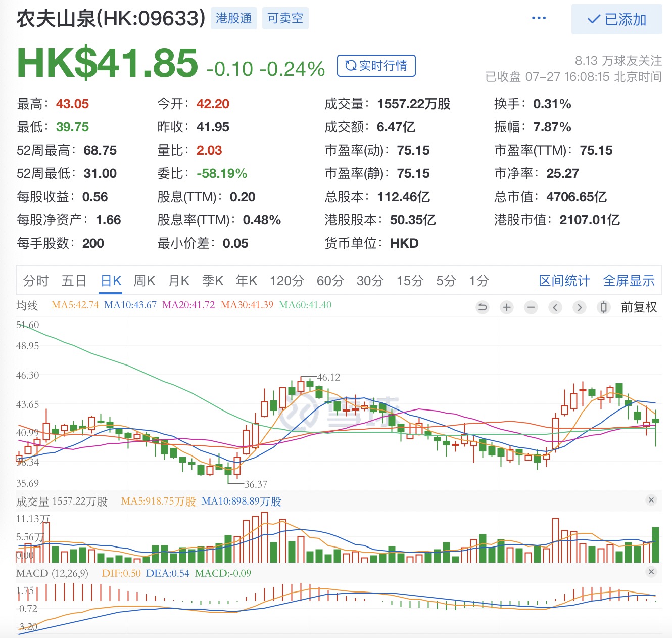
Task: Zoom in chart with plus icon
Action: click(x=507, y=307)
